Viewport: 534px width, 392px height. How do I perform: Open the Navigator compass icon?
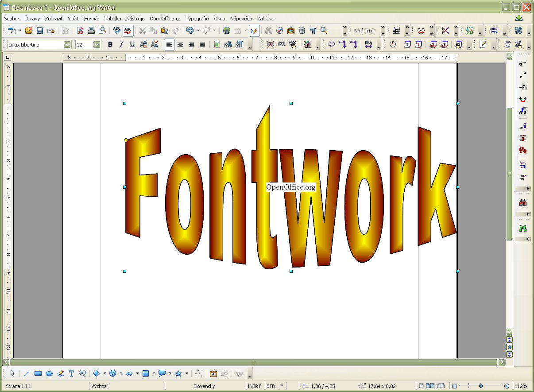(x=279, y=31)
